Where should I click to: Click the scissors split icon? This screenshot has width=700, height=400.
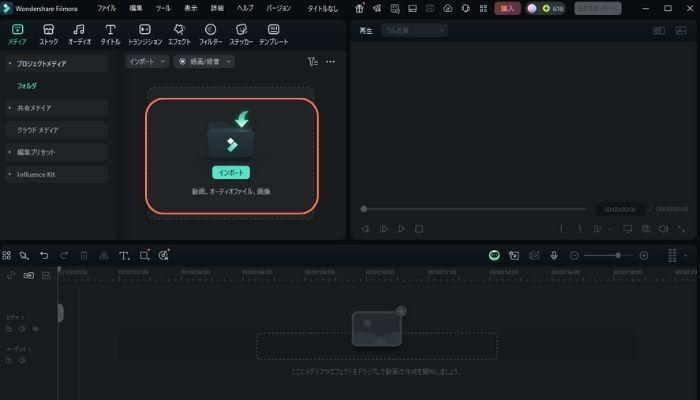click(104, 255)
